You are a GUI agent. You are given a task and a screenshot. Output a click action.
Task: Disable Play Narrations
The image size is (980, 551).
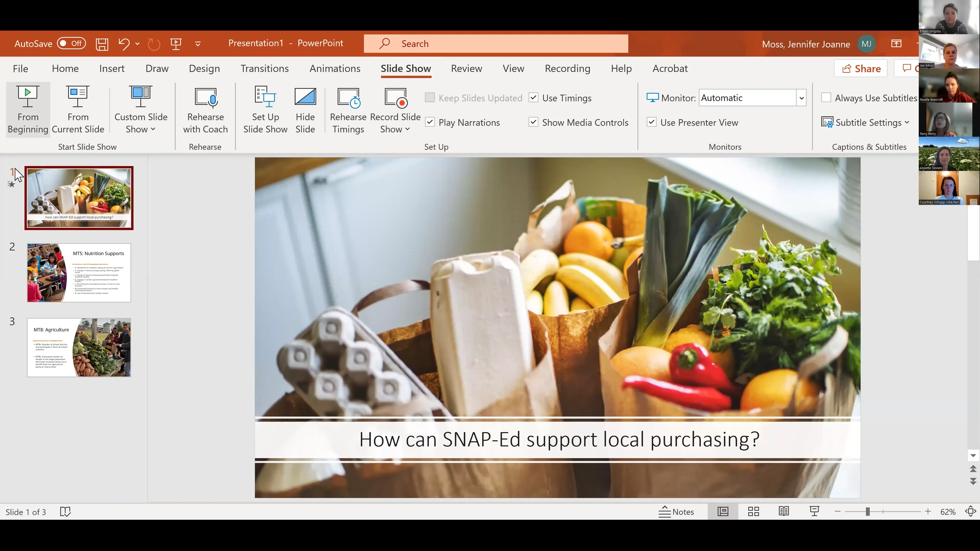click(x=430, y=122)
